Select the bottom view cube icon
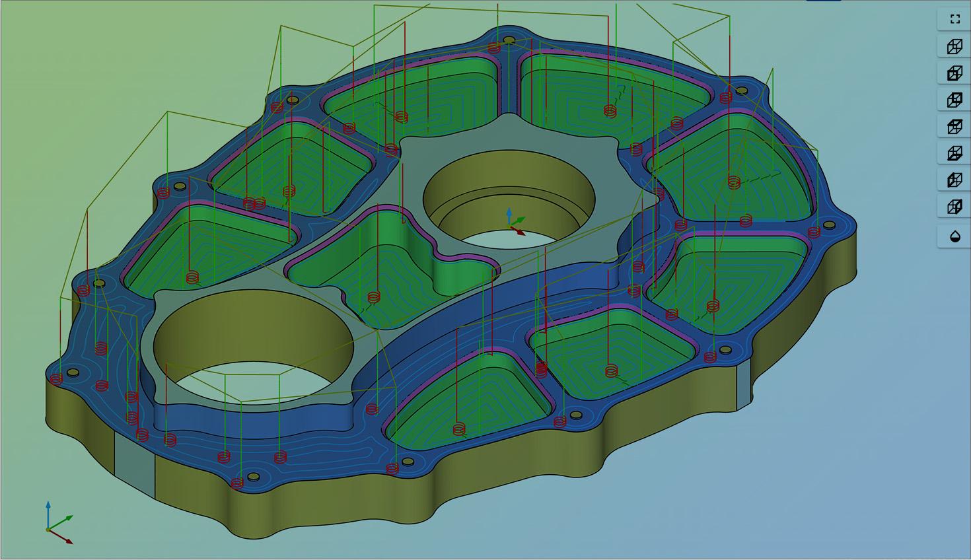The width and height of the screenshot is (971, 560). pos(954,153)
